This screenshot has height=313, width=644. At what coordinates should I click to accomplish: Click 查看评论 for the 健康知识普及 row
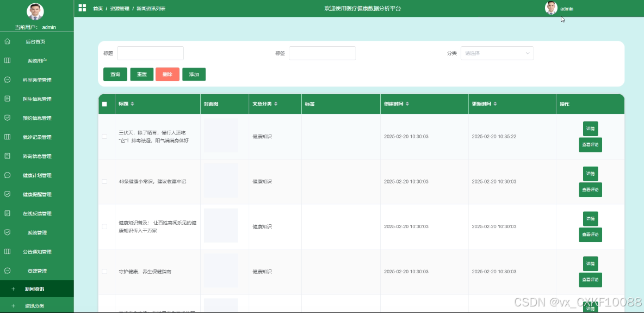[x=591, y=235]
